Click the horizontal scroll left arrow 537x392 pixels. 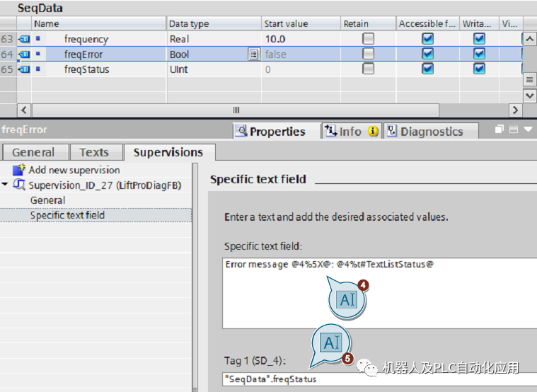pos(23,110)
